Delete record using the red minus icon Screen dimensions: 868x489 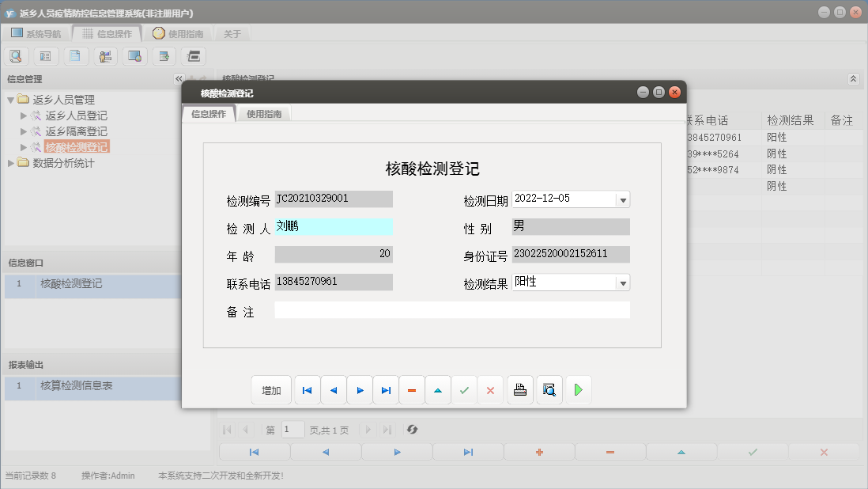pos(411,389)
